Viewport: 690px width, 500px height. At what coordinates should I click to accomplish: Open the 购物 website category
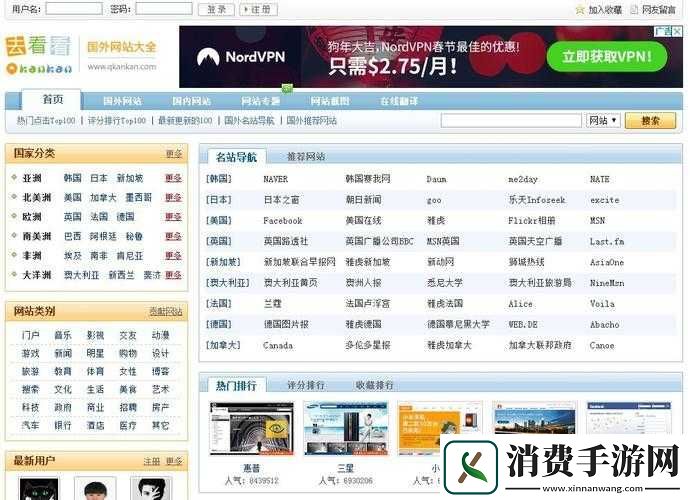(128, 353)
